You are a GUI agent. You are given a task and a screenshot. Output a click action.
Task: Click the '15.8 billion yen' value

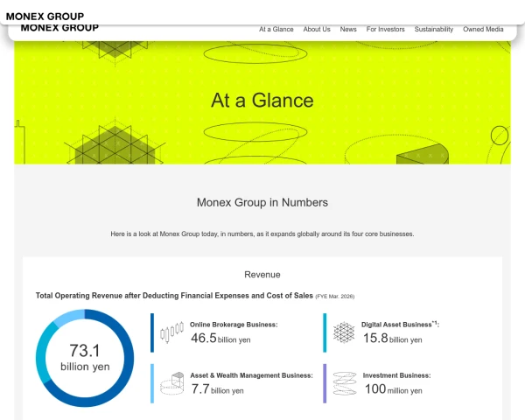(393, 339)
